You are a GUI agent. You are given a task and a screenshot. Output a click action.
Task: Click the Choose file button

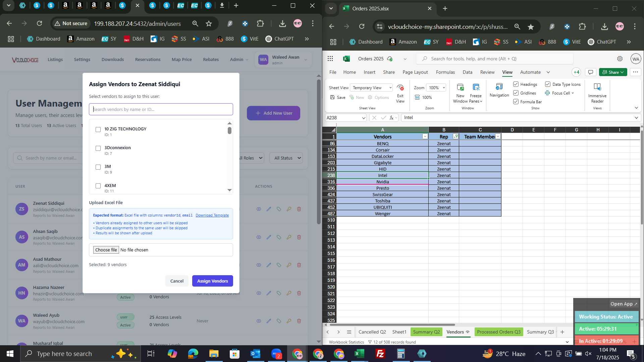(106, 250)
